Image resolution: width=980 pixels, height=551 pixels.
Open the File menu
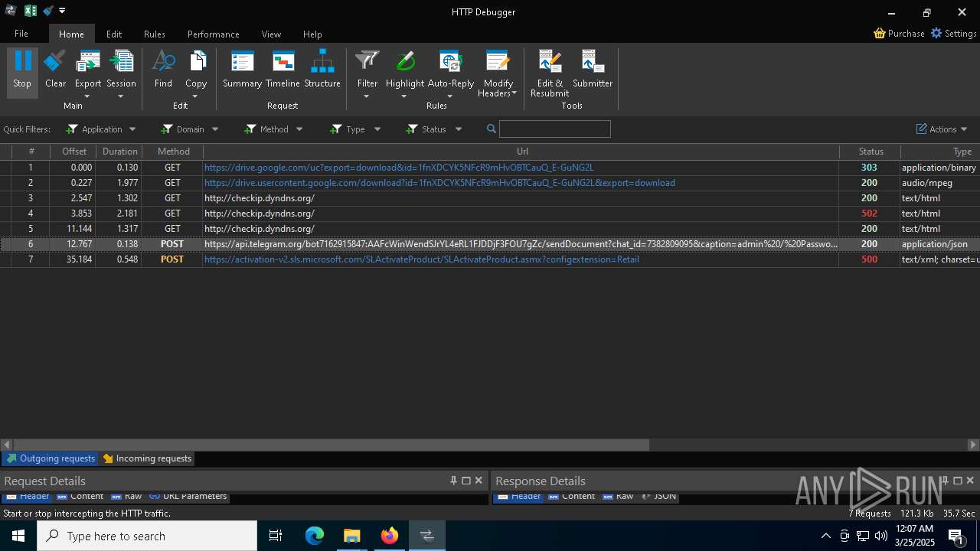[21, 34]
